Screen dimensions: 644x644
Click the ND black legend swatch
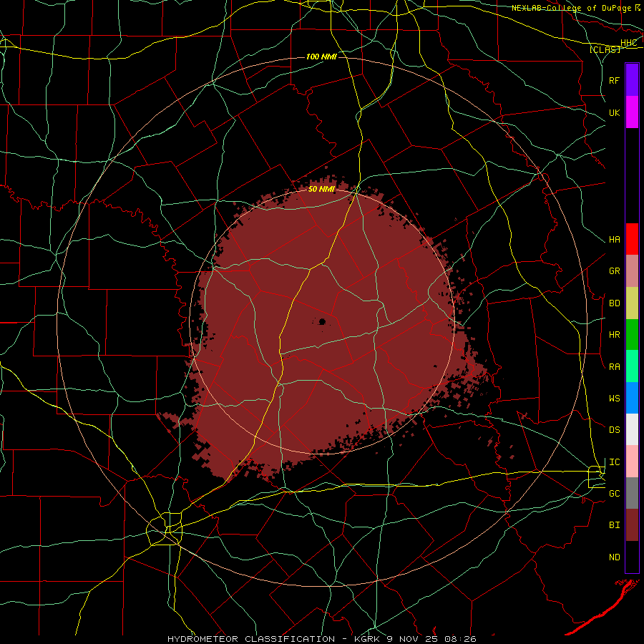pos(632,557)
